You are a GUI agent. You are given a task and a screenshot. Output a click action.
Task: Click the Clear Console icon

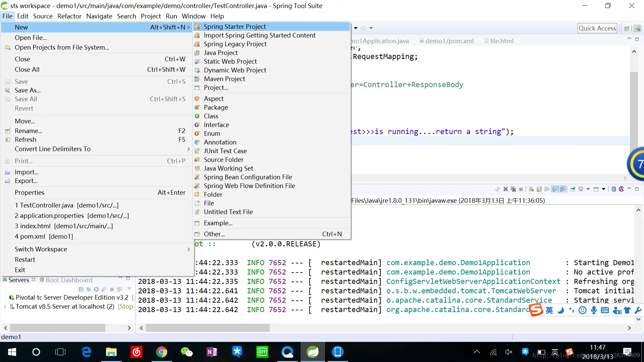(531, 189)
